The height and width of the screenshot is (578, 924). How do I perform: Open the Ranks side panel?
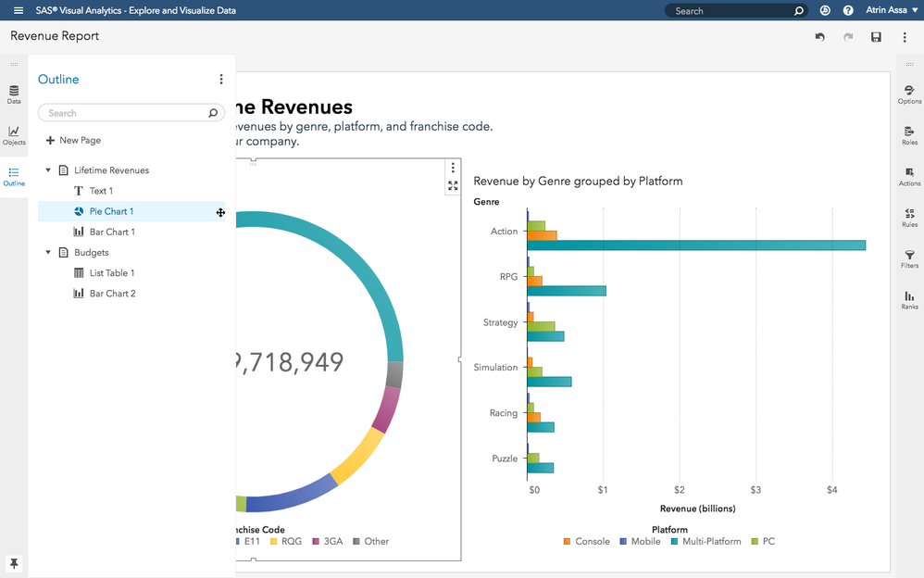click(x=909, y=300)
